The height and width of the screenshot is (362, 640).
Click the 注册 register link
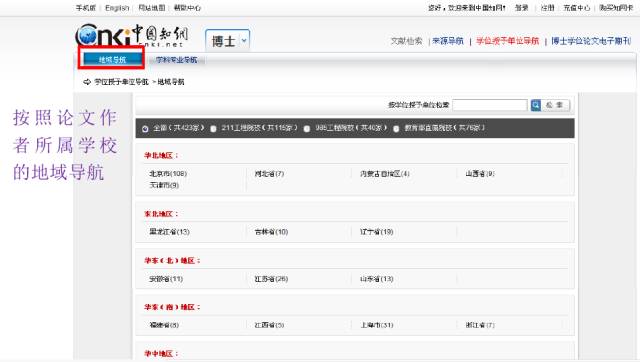(x=547, y=8)
